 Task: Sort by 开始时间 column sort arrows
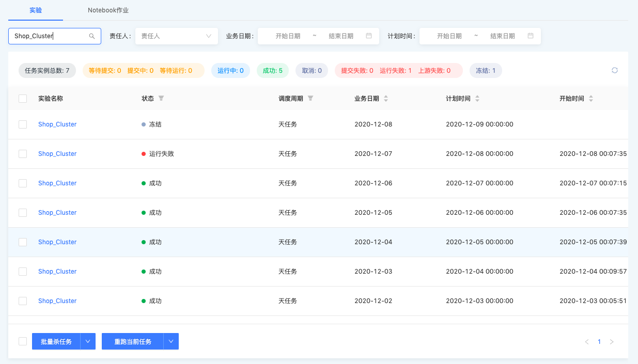point(590,98)
